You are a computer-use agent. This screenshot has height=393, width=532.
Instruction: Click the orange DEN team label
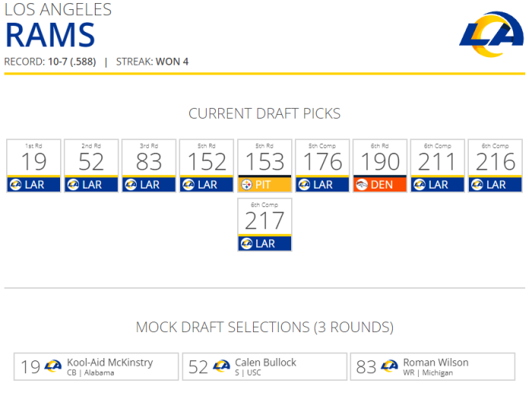[382, 185]
